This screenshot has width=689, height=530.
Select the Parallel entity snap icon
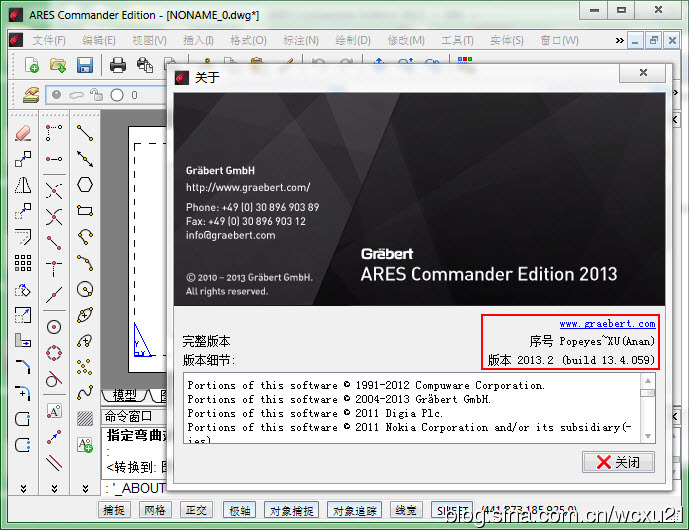coord(54,462)
